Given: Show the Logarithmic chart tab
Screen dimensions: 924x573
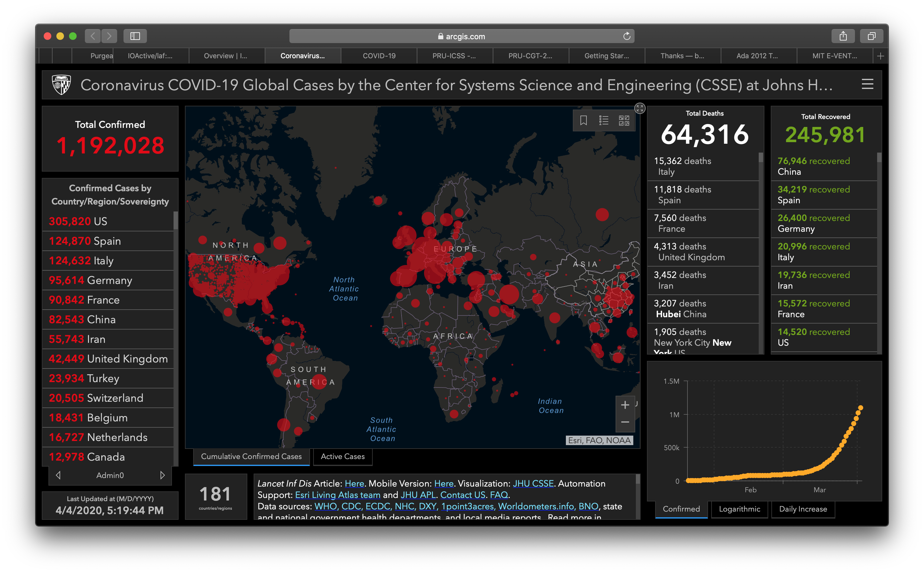Looking at the screenshot, I should pos(739,509).
